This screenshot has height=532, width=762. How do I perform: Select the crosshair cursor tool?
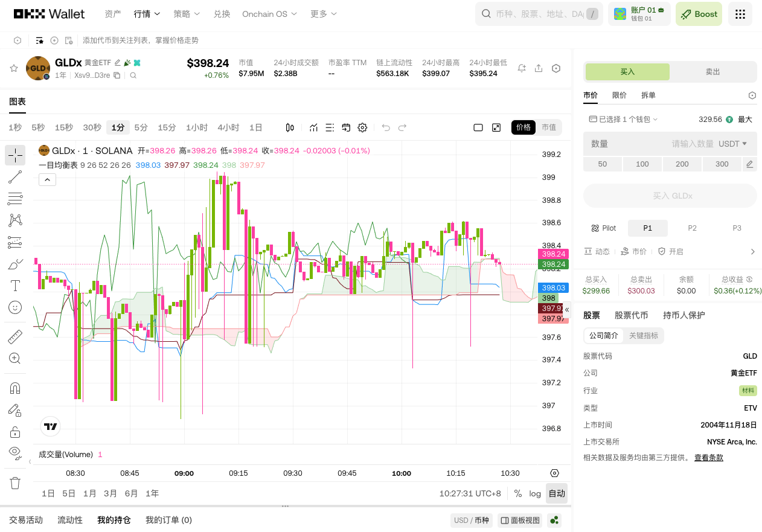pos(15,155)
